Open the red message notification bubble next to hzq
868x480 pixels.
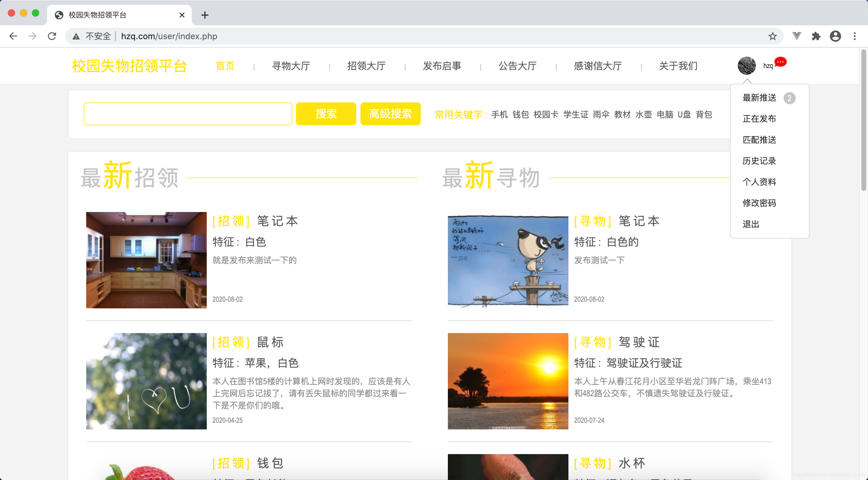[781, 62]
